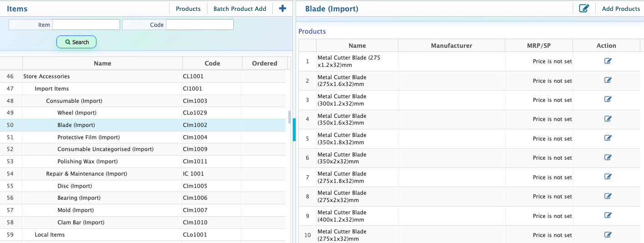Click the Code column header in Items table
This screenshot has height=243, width=644.
click(x=212, y=63)
